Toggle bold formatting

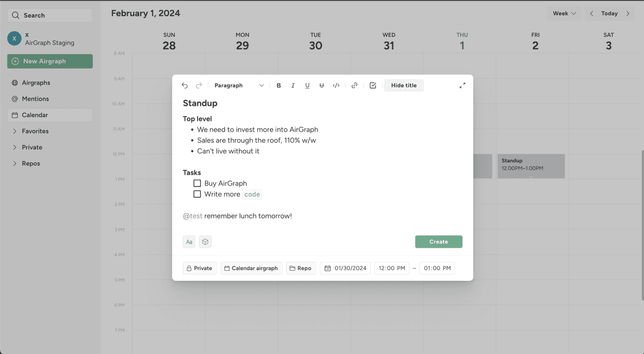tap(279, 85)
